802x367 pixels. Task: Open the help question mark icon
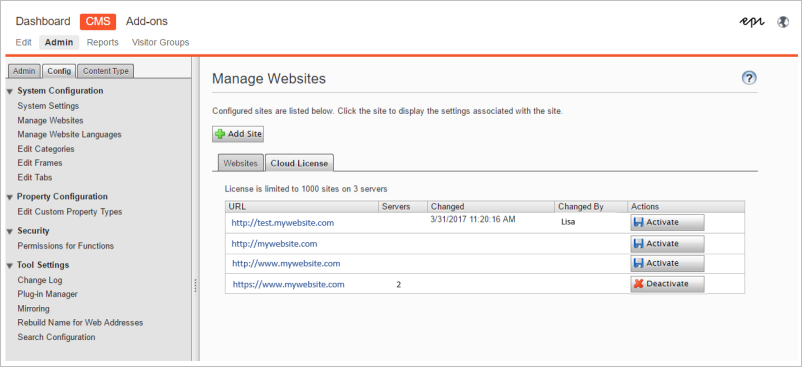(749, 78)
